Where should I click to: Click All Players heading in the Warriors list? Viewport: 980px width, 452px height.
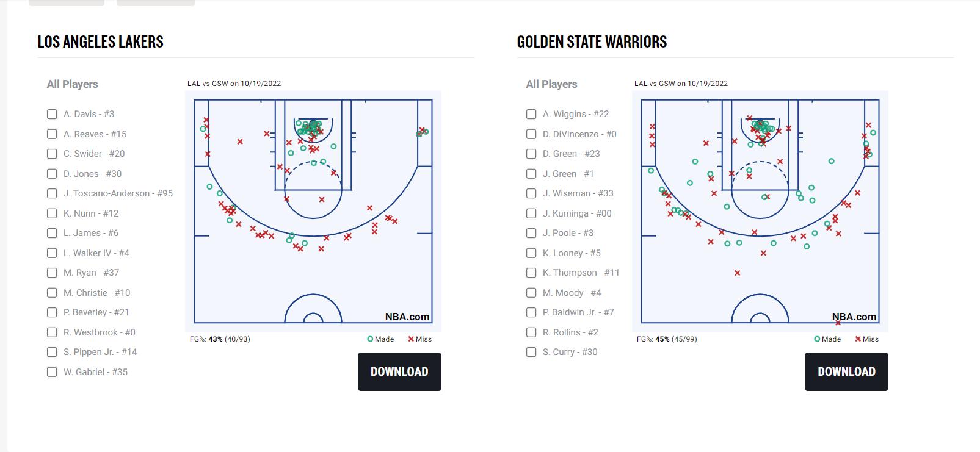click(551, 84)
